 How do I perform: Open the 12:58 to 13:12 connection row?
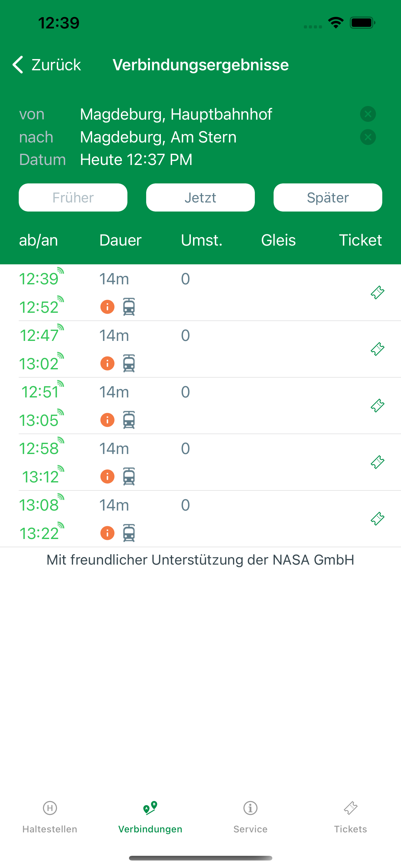coord(200,462)
